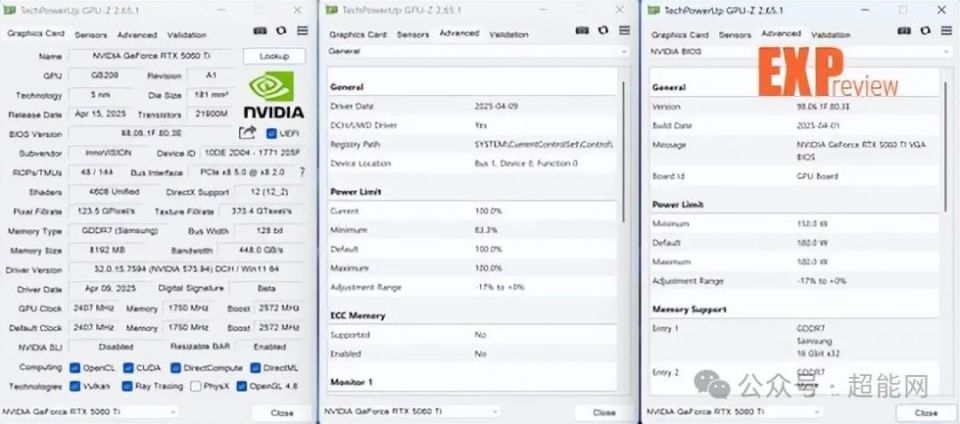Toggle the Ray Tracing checkbox
The height and width of the screenshot is (424, 960).
127,386
